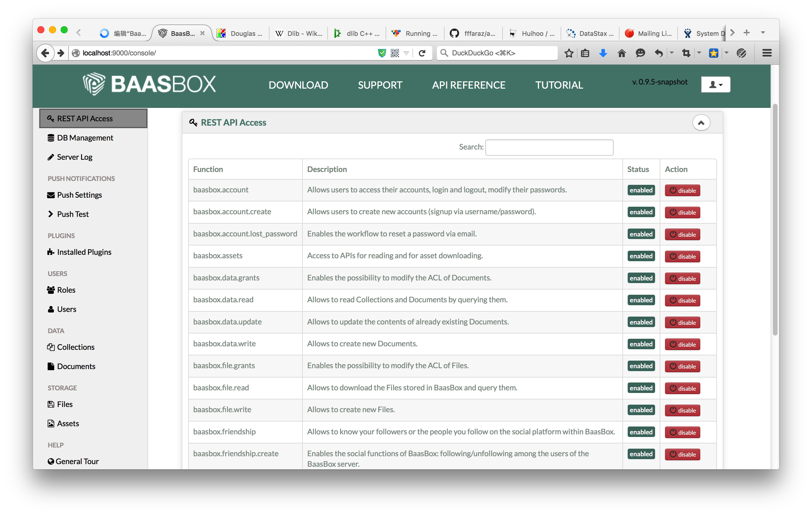Click the BaasBox logo in header

click(x=149, y=84)
